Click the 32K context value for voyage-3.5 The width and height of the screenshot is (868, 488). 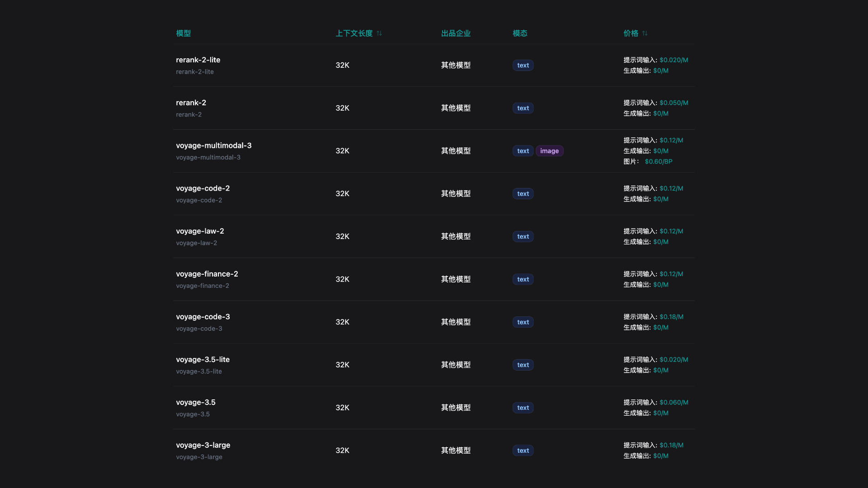click(342, 408)
